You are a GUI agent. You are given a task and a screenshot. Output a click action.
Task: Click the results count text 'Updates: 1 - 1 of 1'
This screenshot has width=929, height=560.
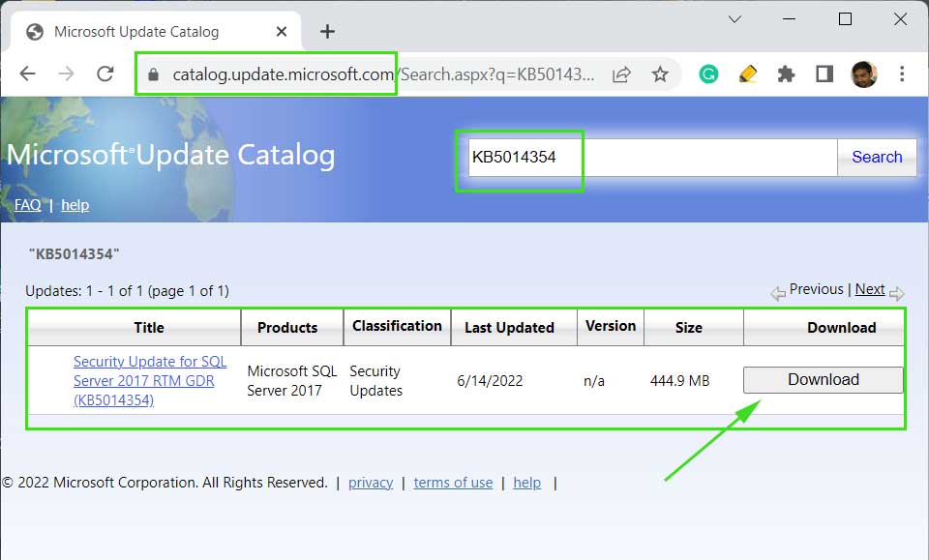coord(127,291)
